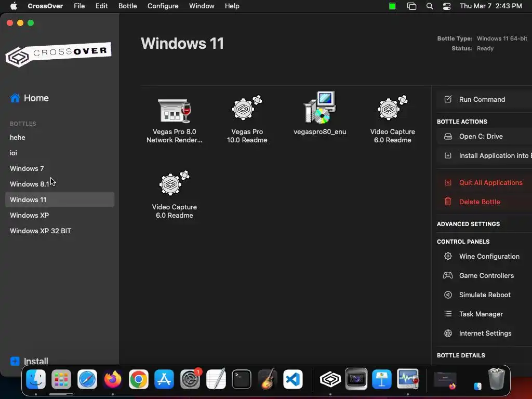
Task: Open the File menu
Action: [79, 6]
